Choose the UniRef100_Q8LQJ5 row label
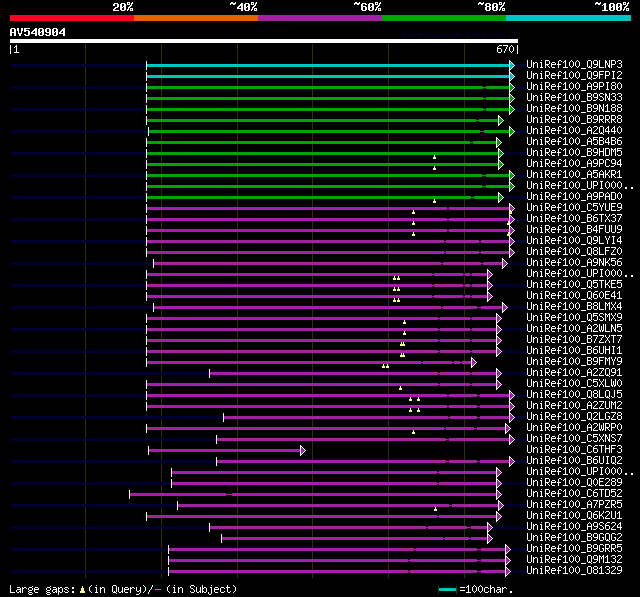Viewport: 640px width, 597px height. 574,395
